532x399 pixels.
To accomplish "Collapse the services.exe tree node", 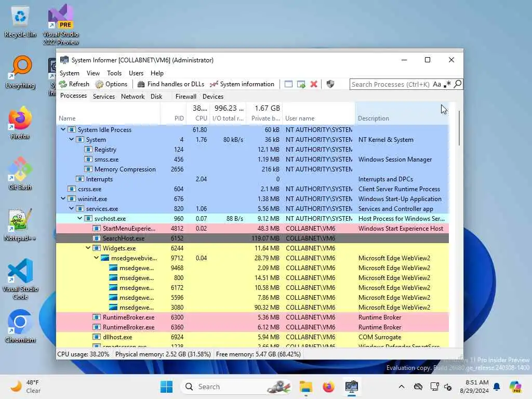I will (x=71, y=208).
